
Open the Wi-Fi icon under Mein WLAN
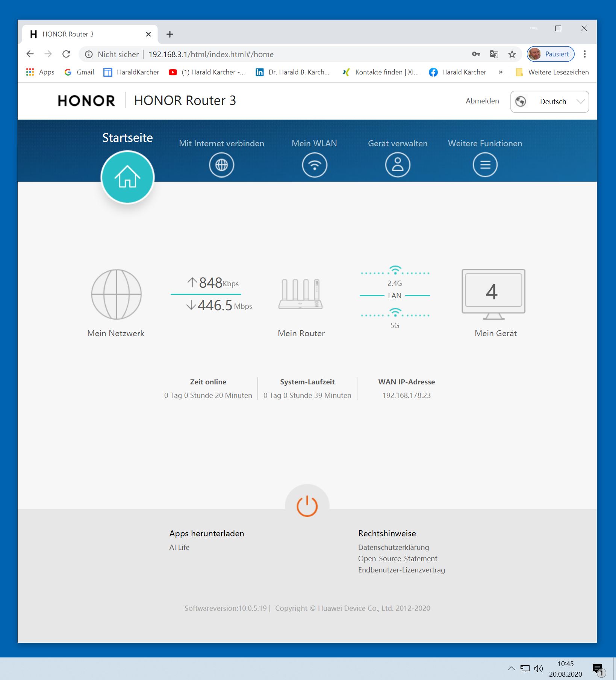click(315, 165)
